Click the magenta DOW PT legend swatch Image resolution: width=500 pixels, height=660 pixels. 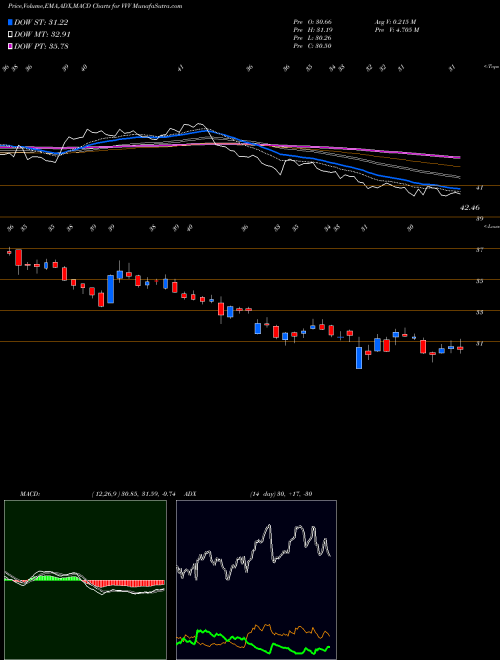10,46
